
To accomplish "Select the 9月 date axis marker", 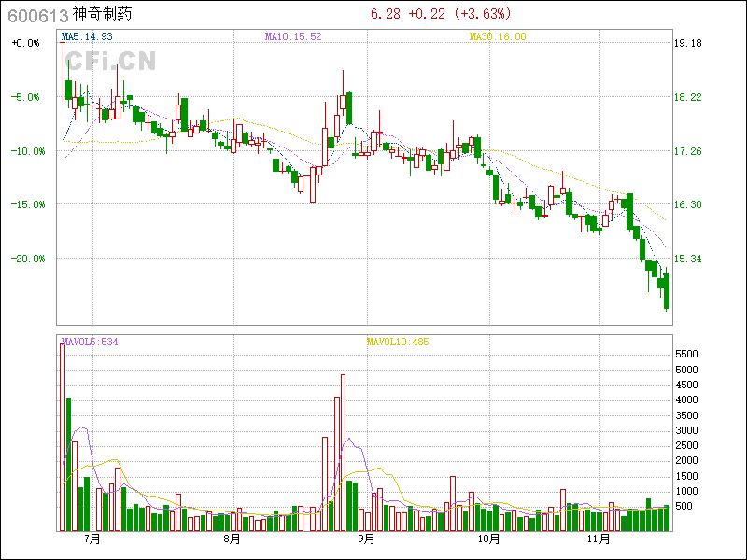I will point(365,539).
